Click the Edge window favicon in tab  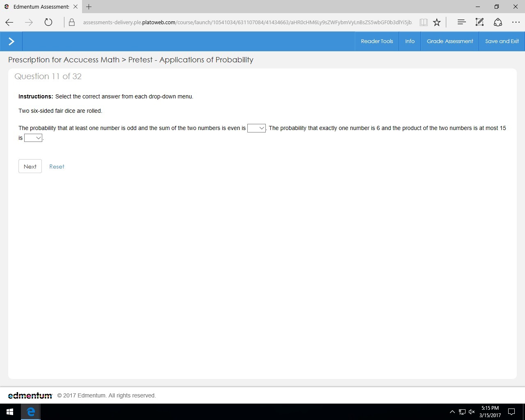point(7,7)
